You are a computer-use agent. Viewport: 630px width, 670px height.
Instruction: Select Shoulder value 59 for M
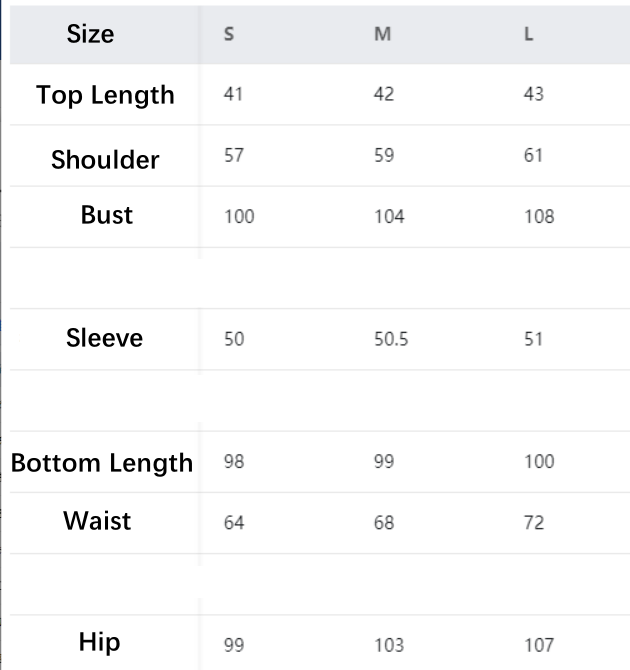384,156
